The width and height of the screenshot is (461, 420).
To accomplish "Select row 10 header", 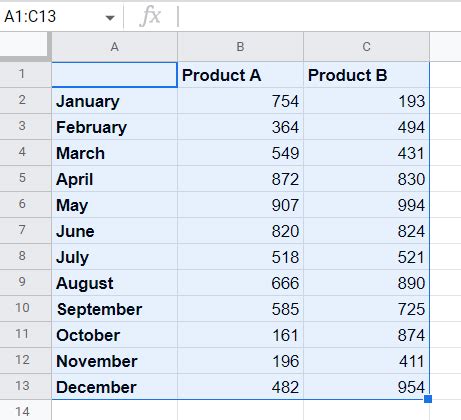I will pos(25,309).
